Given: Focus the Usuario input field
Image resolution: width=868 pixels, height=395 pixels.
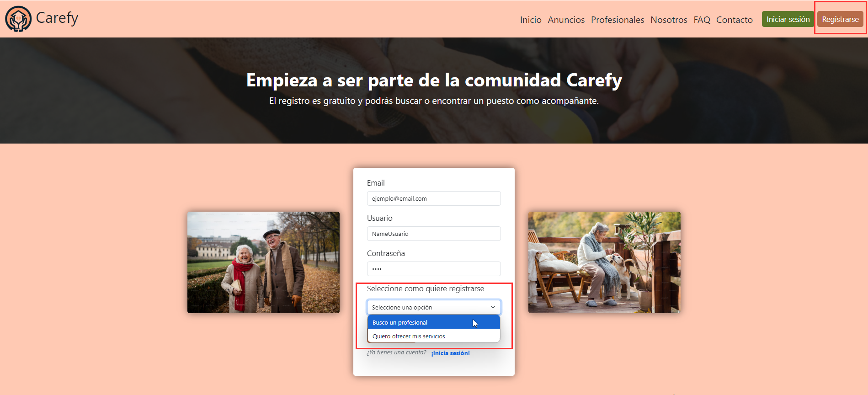Looking at the screenshot, I should coord(434,234).
